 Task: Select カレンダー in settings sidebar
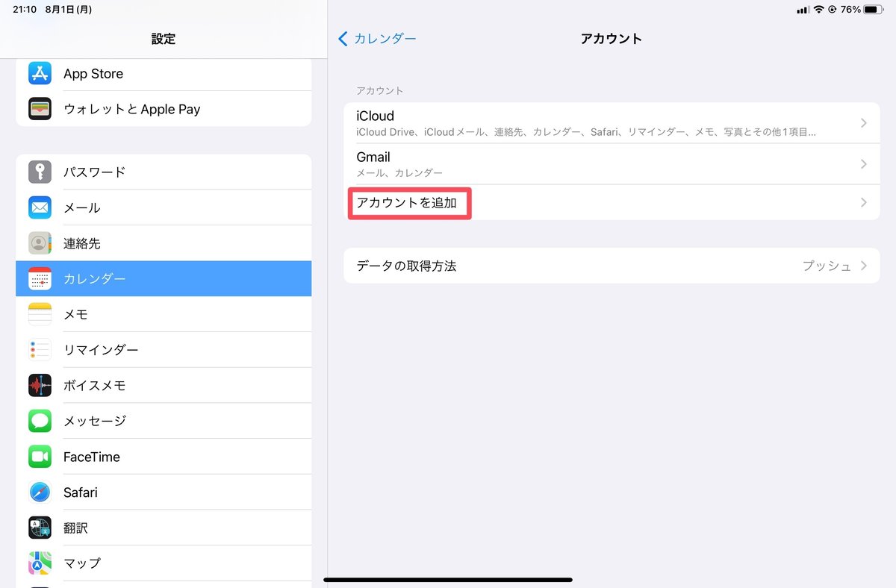[x=164, y=278]
